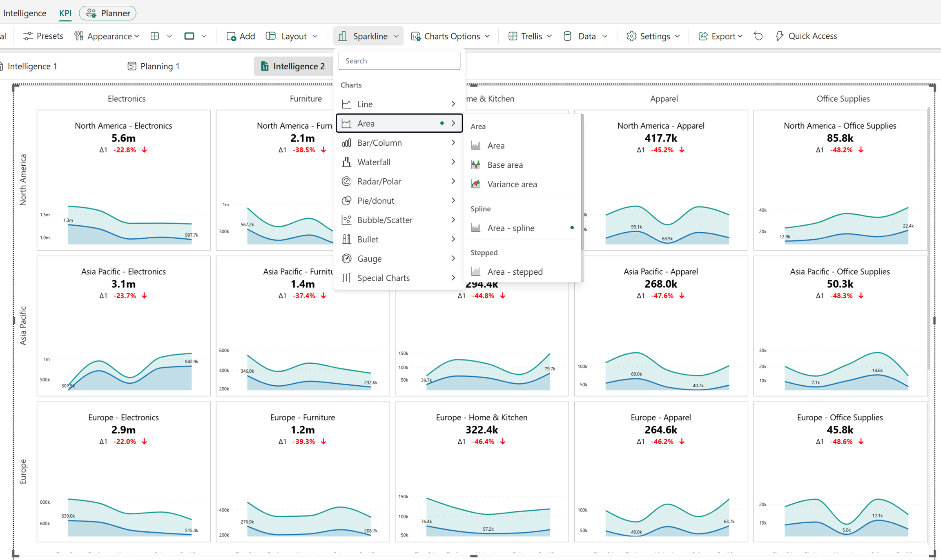This screenshot has height=560, width=941.
Task: Switch to the Planning 1 tab
Action: 154,66
